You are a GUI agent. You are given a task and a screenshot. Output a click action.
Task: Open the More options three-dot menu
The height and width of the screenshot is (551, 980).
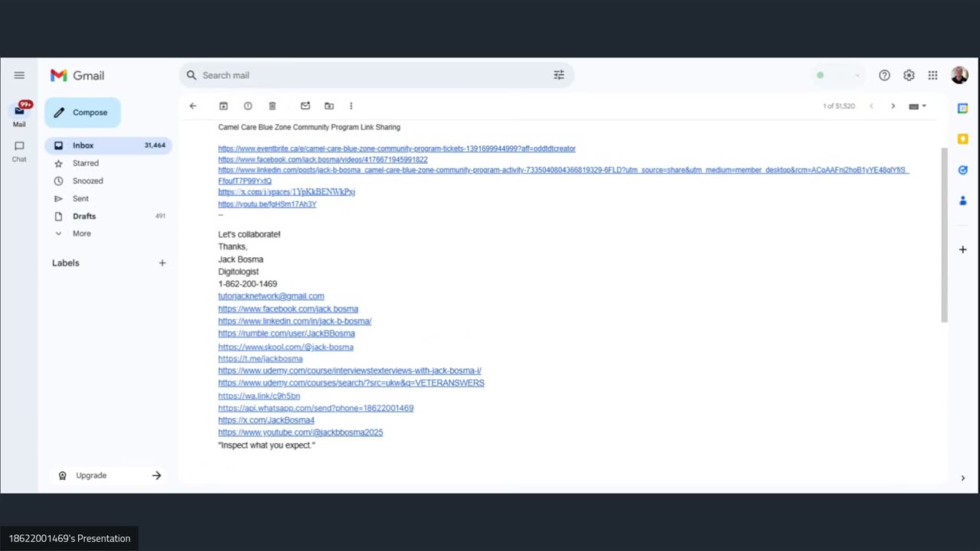click(x=351, y=106)
